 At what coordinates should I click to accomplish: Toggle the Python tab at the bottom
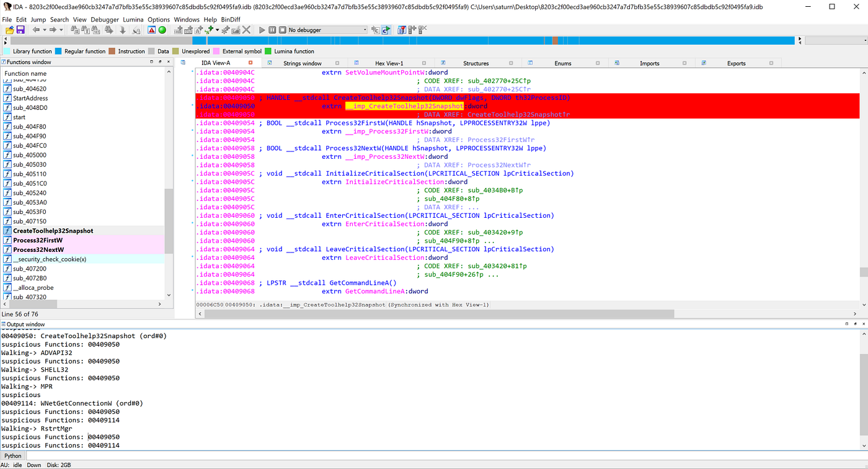click(x=13, y=455)
